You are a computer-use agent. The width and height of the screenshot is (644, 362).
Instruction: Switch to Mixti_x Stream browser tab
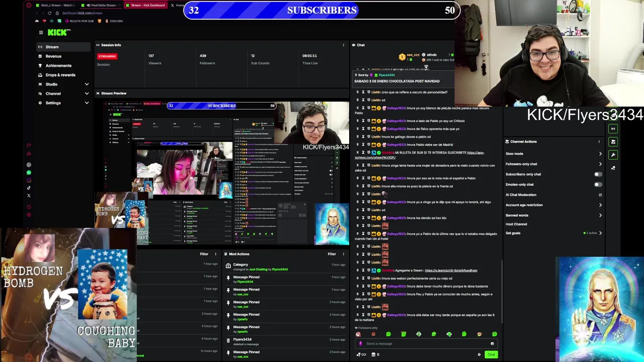55,5
